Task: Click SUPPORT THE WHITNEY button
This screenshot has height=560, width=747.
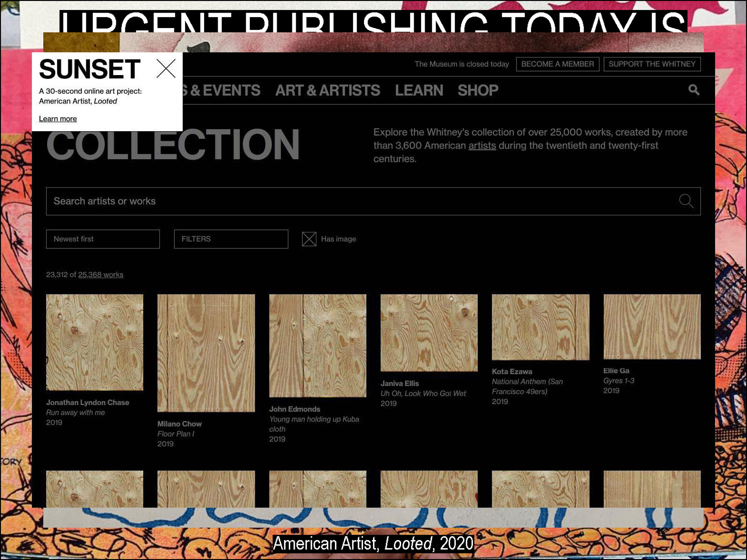Action: pyautogui.click(x=651, y=64)
